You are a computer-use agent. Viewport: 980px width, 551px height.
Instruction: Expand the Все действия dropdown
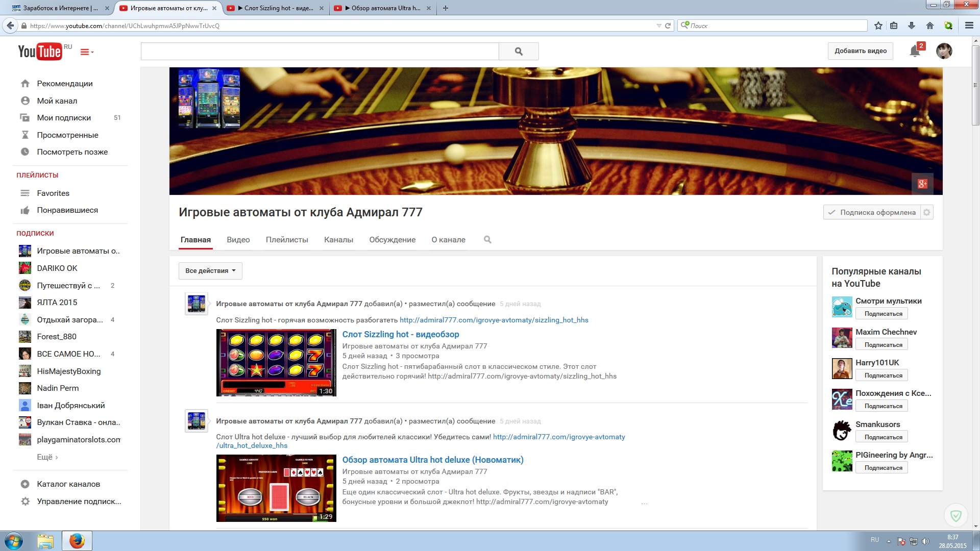pyautogui.click(x=210, y=271)
